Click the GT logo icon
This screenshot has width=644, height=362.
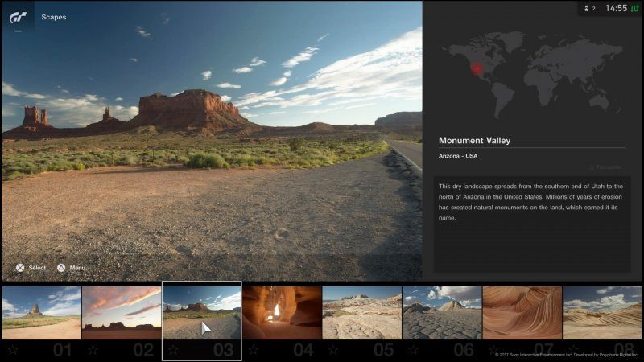click(x=18, y=17)
